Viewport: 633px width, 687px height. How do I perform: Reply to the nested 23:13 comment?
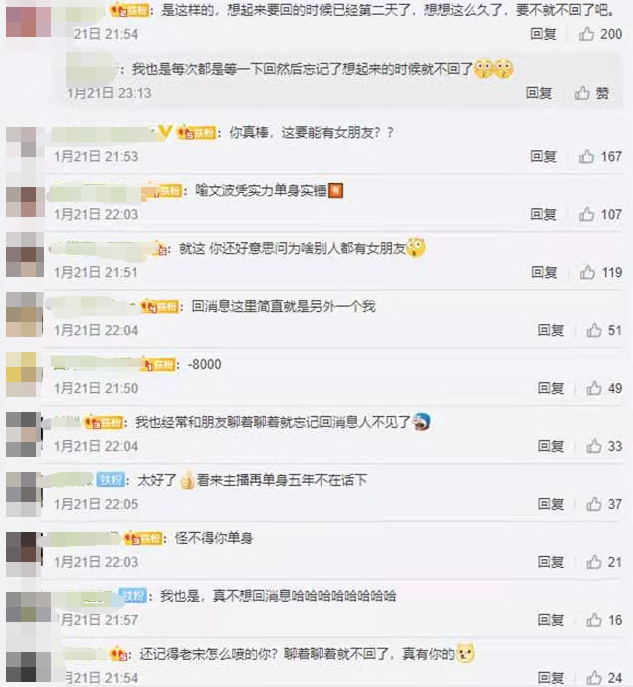pos(539,93)
